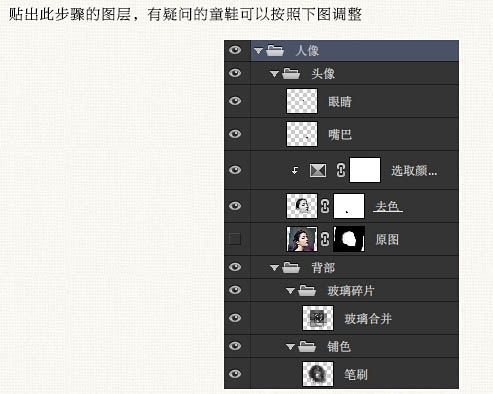Click the 人像 group folder icon

[275, 50]
